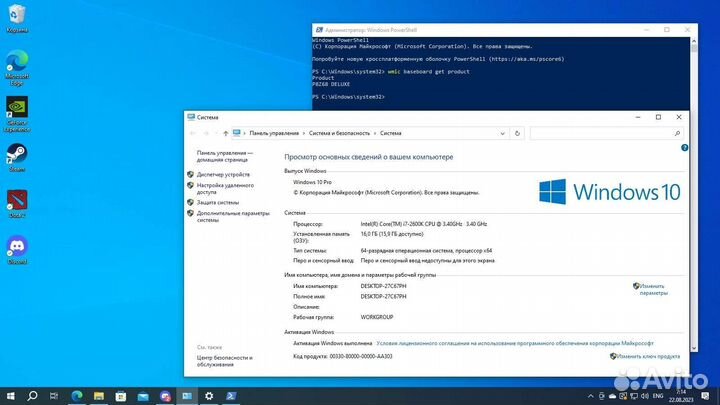This screenshot has height=405, width=720.
Task: Open advanced system settings link
Action: coord(233,217)
